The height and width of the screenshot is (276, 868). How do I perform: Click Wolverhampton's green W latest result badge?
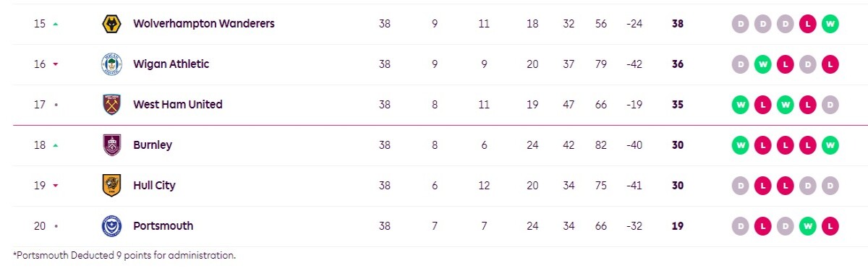click(x=830, y=24)
